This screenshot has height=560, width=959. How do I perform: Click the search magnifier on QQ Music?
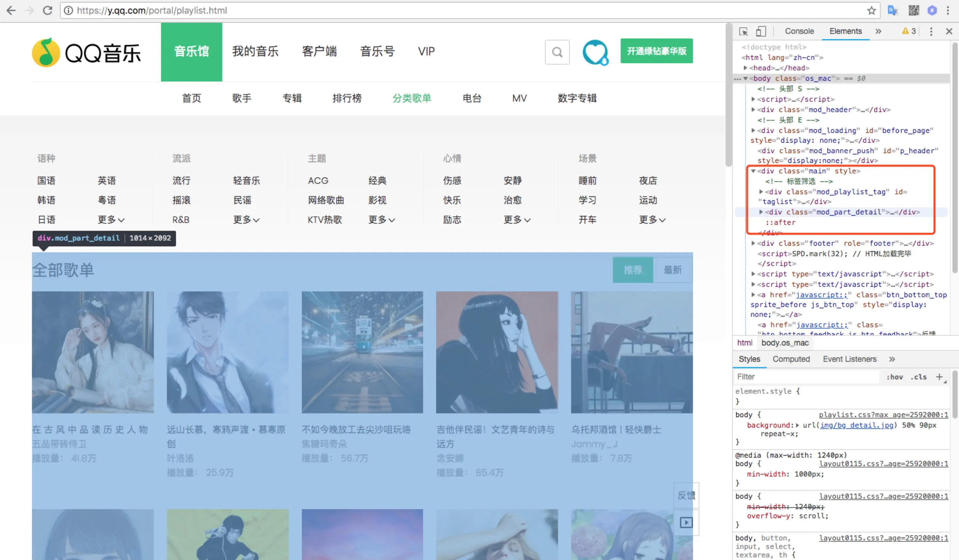[x=557, y=52]
